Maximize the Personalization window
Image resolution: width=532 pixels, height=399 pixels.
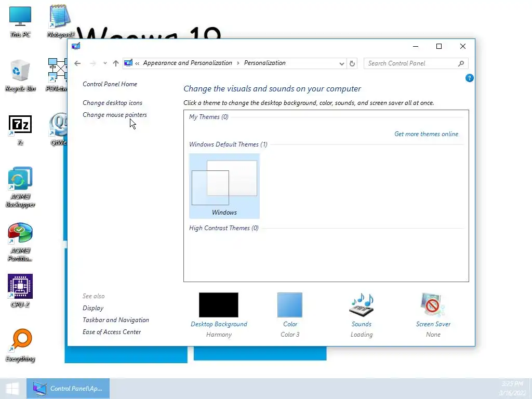pyautogui.click(x=438, y=46)
